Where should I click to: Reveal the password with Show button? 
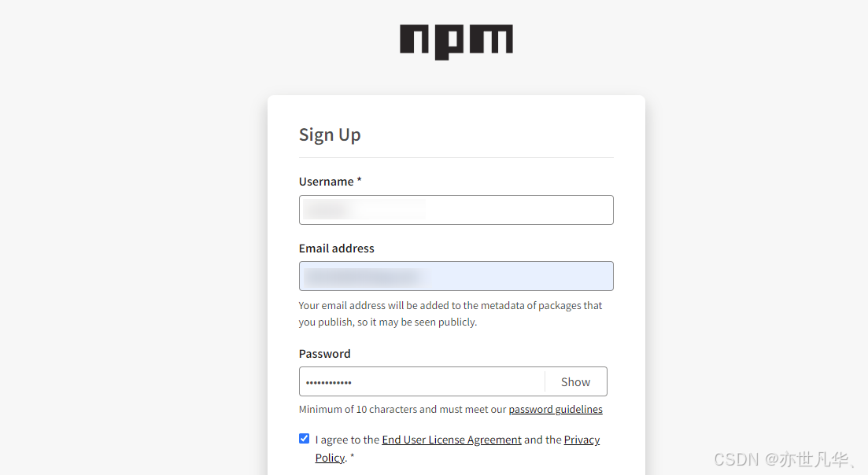click(x=576, y=381)
